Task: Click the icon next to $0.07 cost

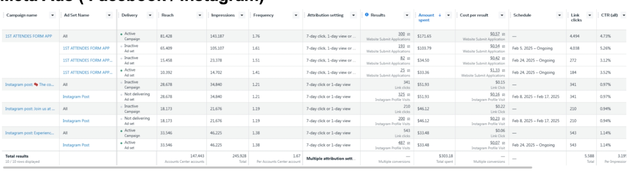Action: coord(503,143)
